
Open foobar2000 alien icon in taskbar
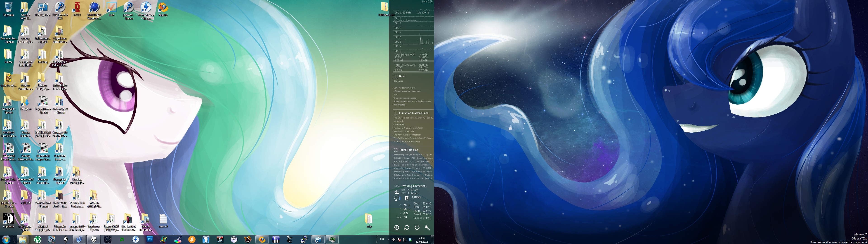(x=93, y=240)
